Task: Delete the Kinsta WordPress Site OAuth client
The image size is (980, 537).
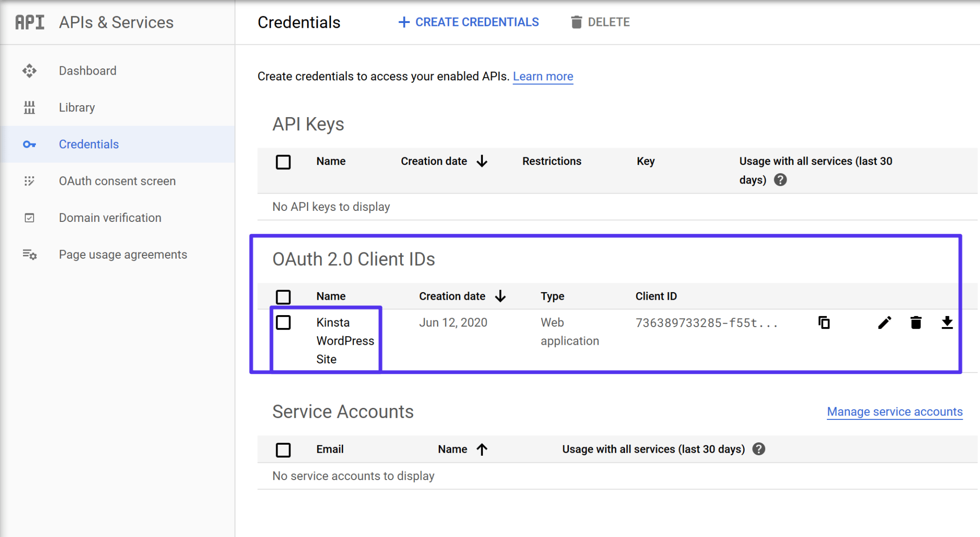Action: [x=916, y=323]
